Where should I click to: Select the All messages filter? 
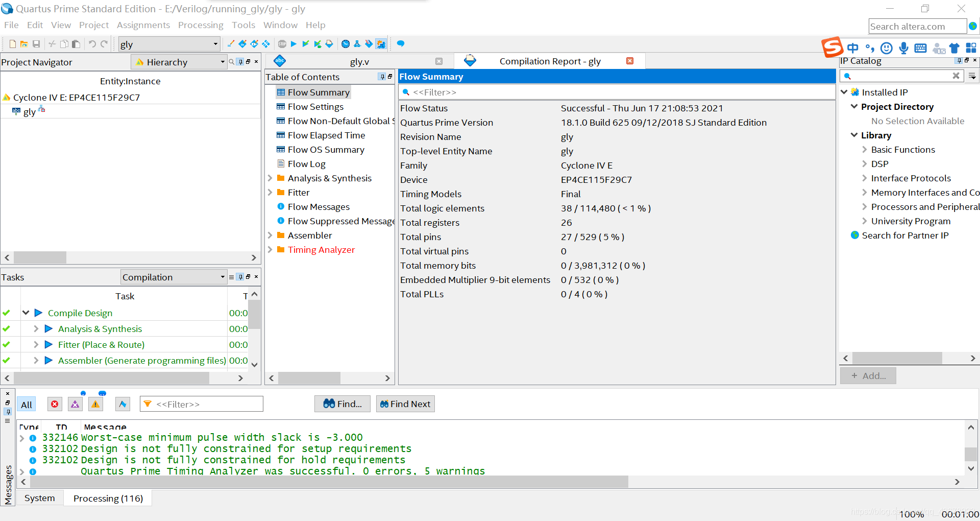(27, 405)
